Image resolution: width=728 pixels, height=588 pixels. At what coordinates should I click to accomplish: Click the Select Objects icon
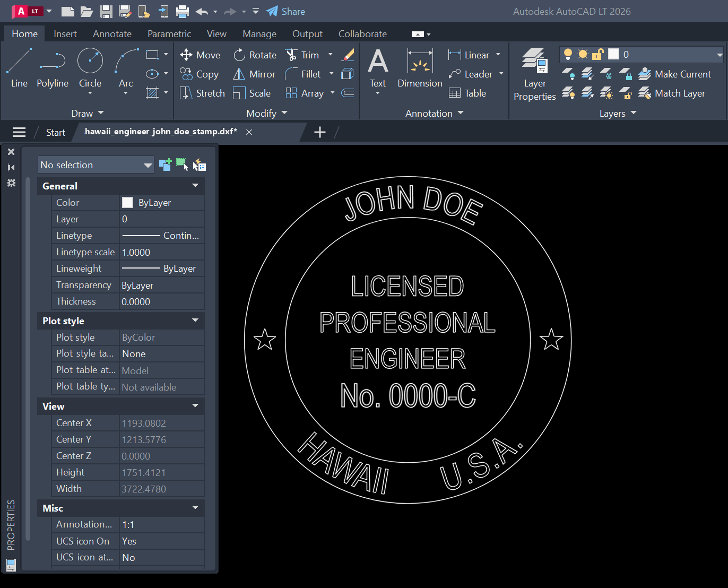click(x=182, y=165)
